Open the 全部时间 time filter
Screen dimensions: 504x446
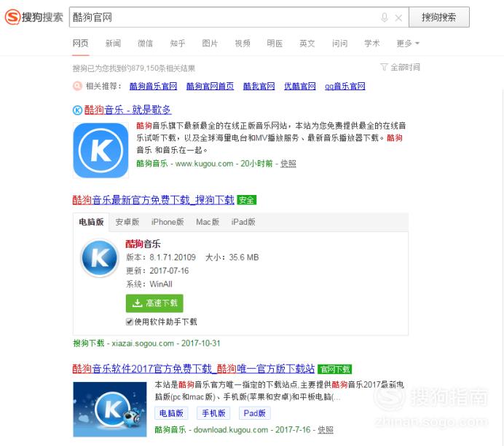click(x=406, y=67)
